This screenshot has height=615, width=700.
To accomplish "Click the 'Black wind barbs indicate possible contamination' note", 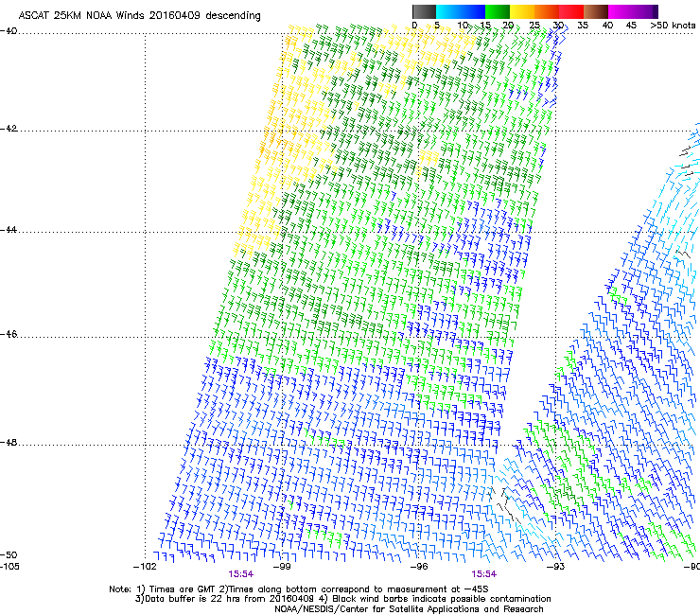I will (x=437, y=599).
